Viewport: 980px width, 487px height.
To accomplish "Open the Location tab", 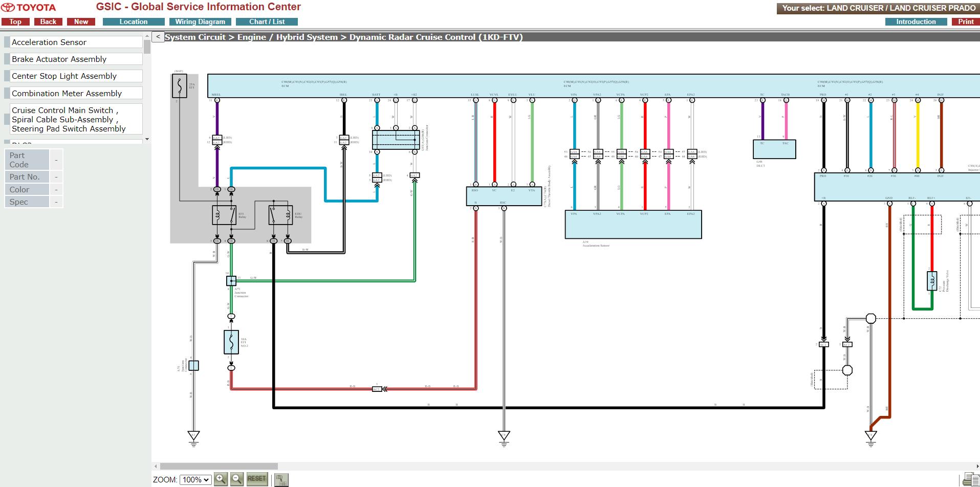I will click(134, 21).
